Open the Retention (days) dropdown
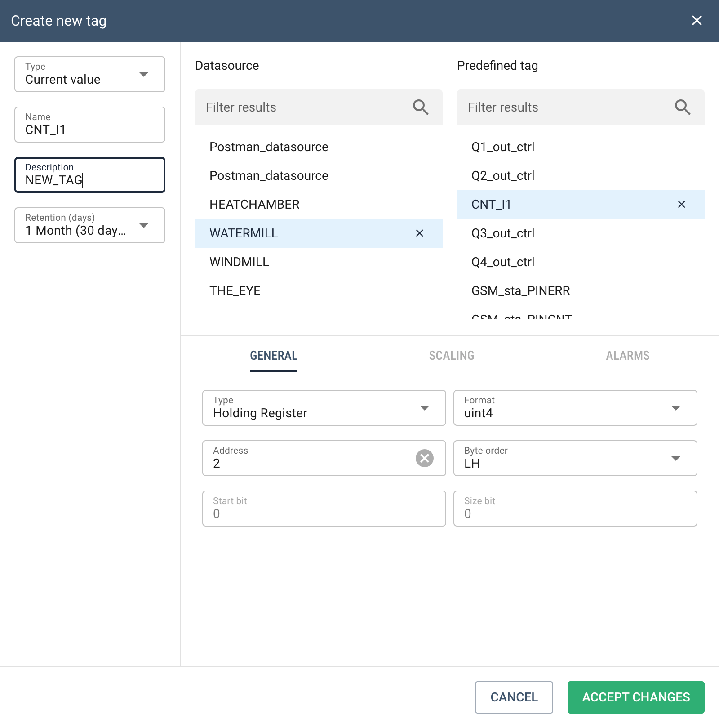 (90, 225)
